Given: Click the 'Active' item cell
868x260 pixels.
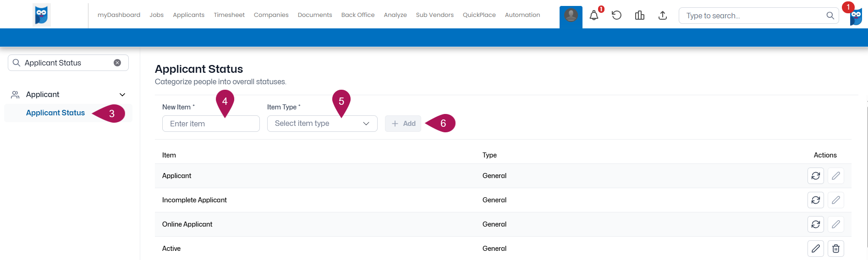Looking at the screenshot, I should [171, 249].
